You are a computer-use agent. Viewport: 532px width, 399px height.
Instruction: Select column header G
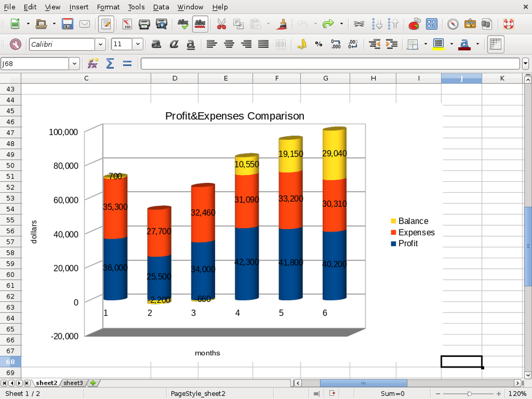[326, 78]
